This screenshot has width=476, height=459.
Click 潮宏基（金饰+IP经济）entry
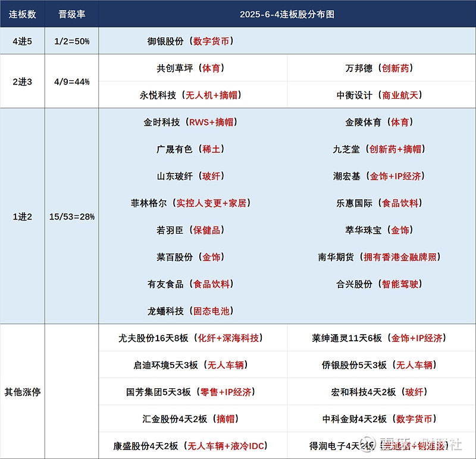click(x=379, y=176)
